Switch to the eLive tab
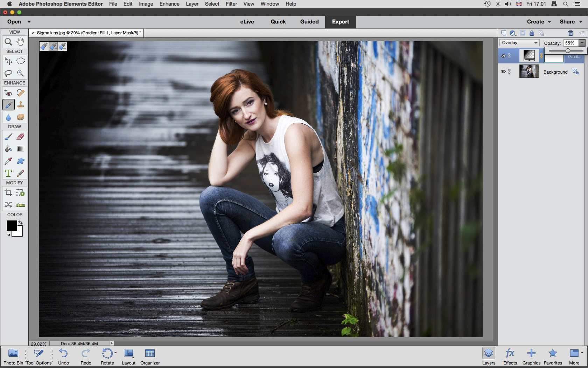The image size is (588, 368). pos(247,22)
